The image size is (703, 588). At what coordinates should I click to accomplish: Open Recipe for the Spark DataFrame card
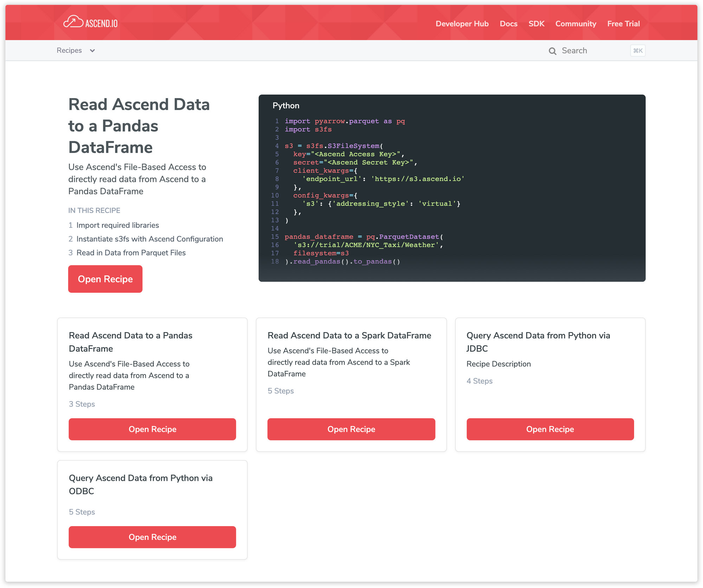pos(351,429)
